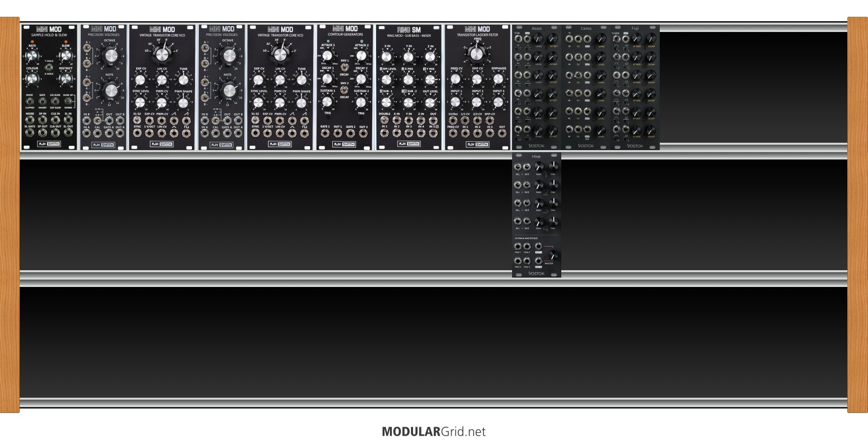Viewport: 868px width, 442px height.
Task: Click the INPUT 2 knob on Ladder Filter
Action: coord(477,102)
